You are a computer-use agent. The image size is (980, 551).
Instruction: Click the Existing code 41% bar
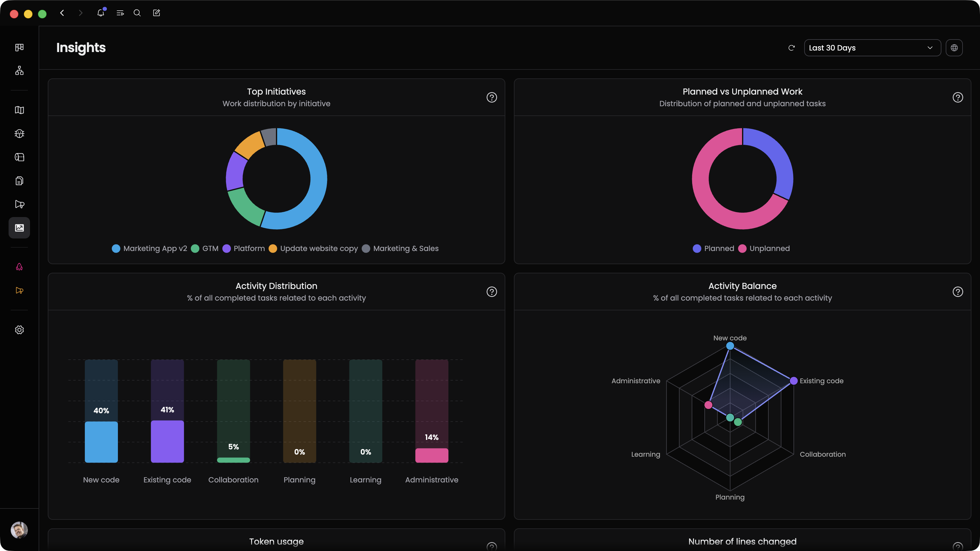click(x=168, y=441)
